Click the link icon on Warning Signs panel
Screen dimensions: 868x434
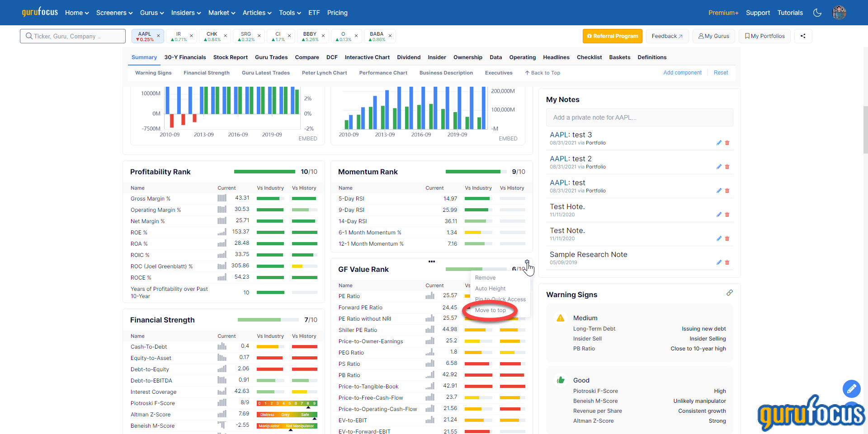(730, 293)
